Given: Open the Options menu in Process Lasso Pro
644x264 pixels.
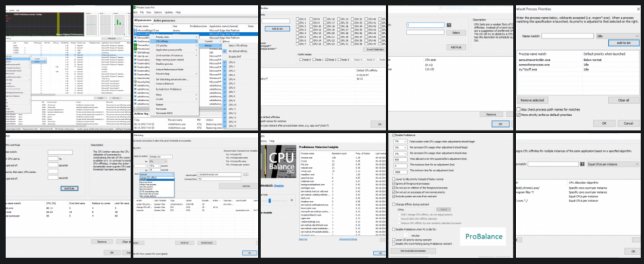Looking at the screenshot, I should coord(157,13).
